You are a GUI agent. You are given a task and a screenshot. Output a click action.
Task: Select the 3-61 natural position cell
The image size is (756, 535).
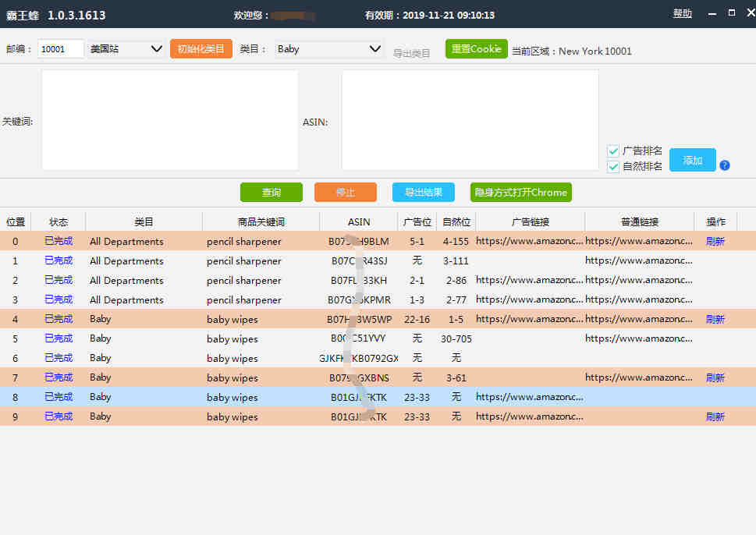(x=456, y=377)
